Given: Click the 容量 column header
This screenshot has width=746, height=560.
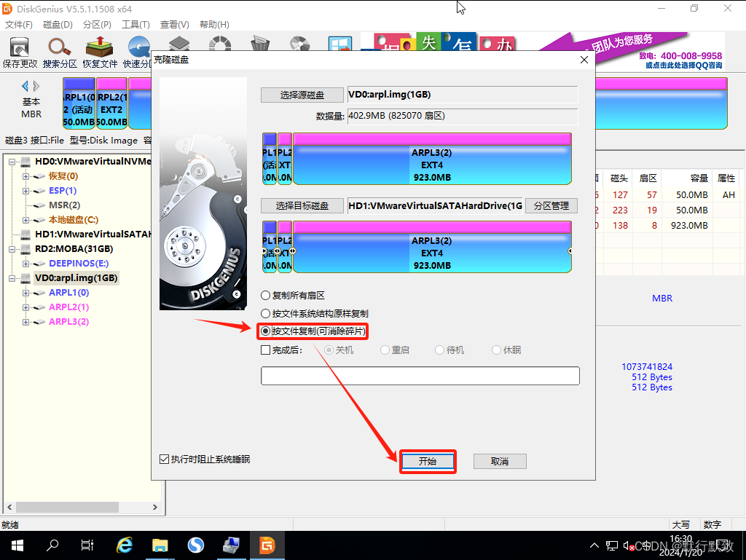Looking at the screenshot, I should pyautogui.click(x=686, y=178).
